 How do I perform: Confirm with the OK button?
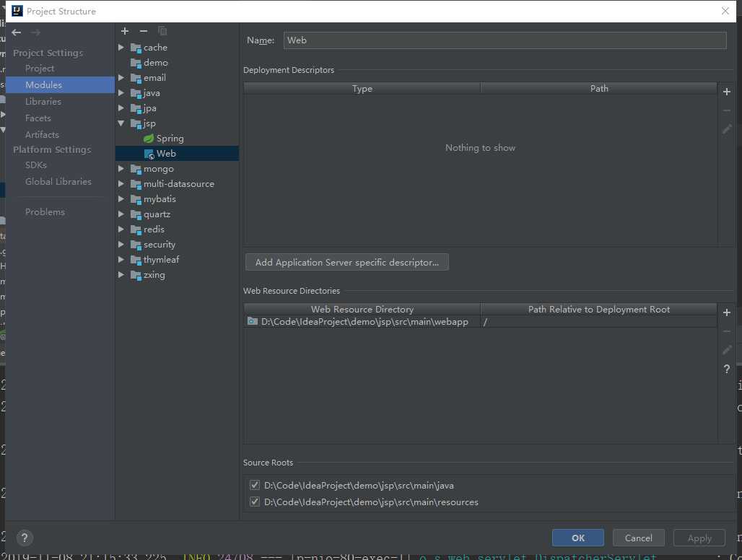(x=578, y=538)
